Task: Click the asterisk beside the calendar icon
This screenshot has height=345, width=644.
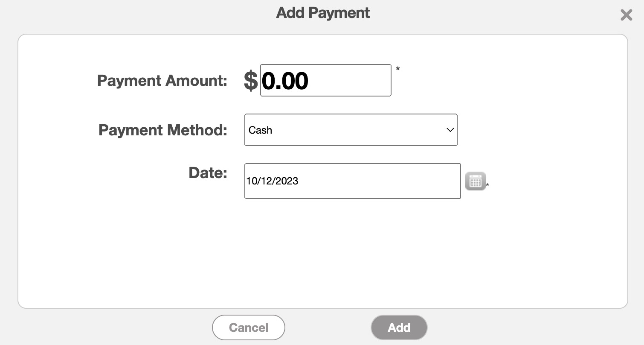Action: (487, 185)
